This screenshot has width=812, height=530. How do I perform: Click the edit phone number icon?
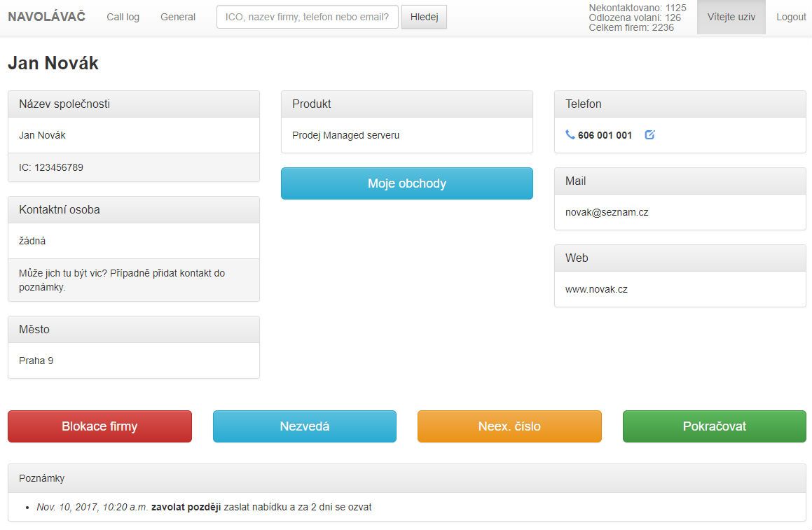click(x=649, y=135)
